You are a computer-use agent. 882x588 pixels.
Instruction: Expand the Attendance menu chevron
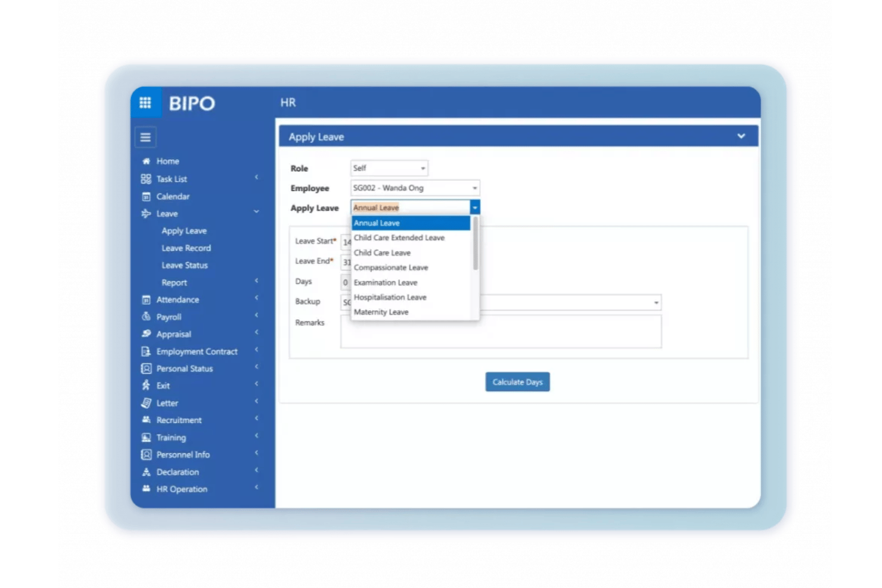(x=256, y=298)
